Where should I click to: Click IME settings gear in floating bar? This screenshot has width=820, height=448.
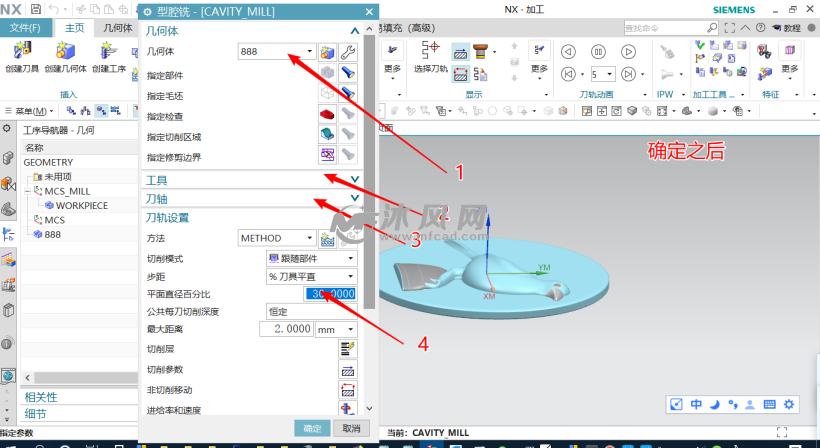[x=789, y=404]
